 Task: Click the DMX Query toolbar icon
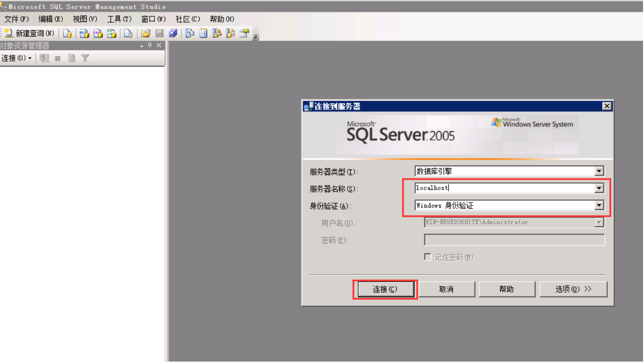[98, 33]
